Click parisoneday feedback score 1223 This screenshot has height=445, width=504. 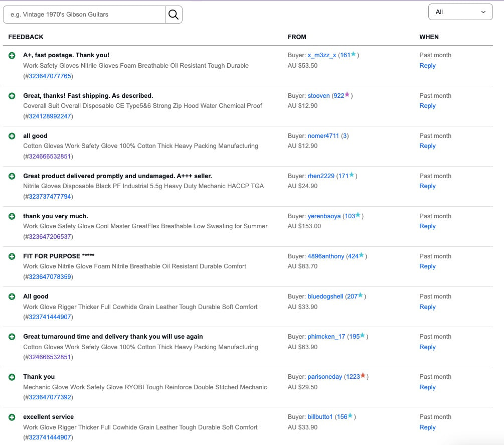353,376
